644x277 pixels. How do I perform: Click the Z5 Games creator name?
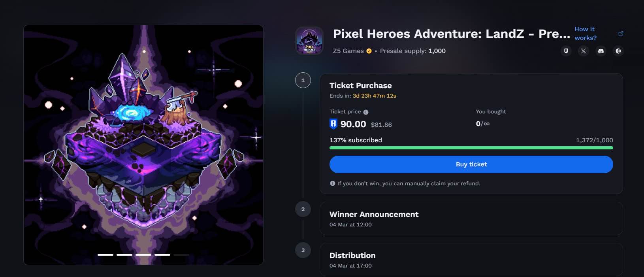(x=348, y=51)
